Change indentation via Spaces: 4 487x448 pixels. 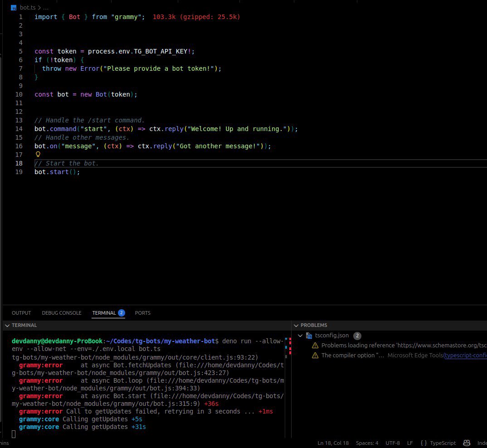tap(367, 443)
